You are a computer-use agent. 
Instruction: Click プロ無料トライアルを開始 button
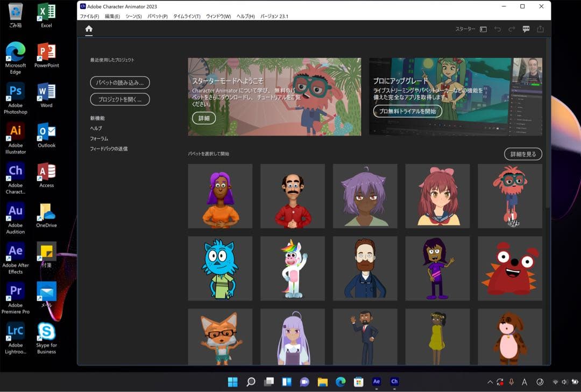coord(408,111)
